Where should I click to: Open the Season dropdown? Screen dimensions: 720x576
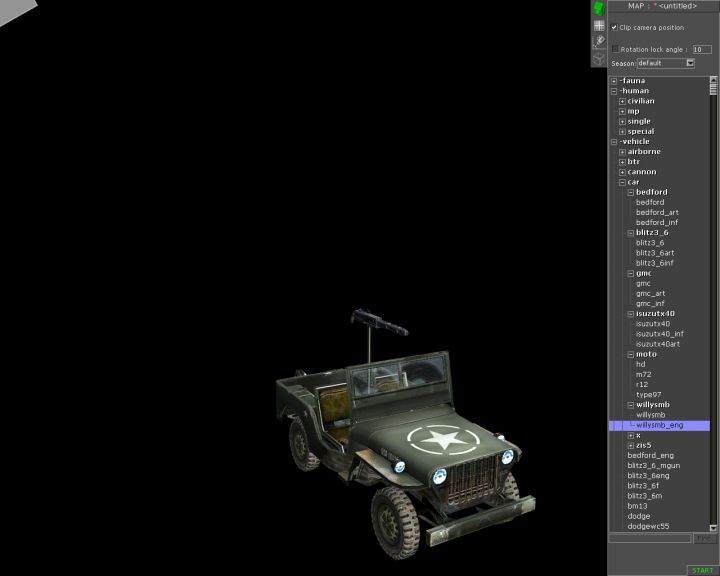689,63
